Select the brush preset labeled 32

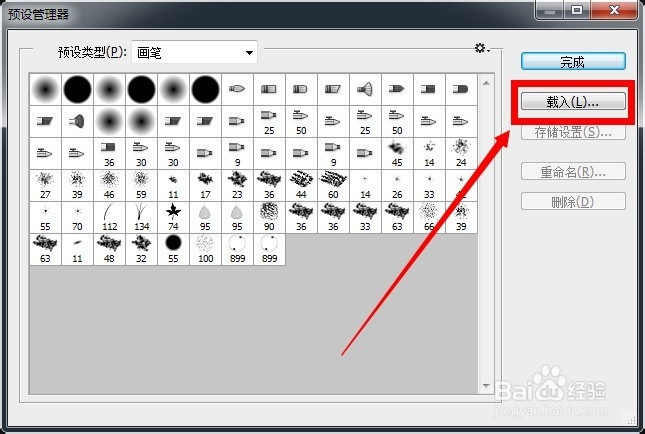pyautogui.click(x=141, y=250)
